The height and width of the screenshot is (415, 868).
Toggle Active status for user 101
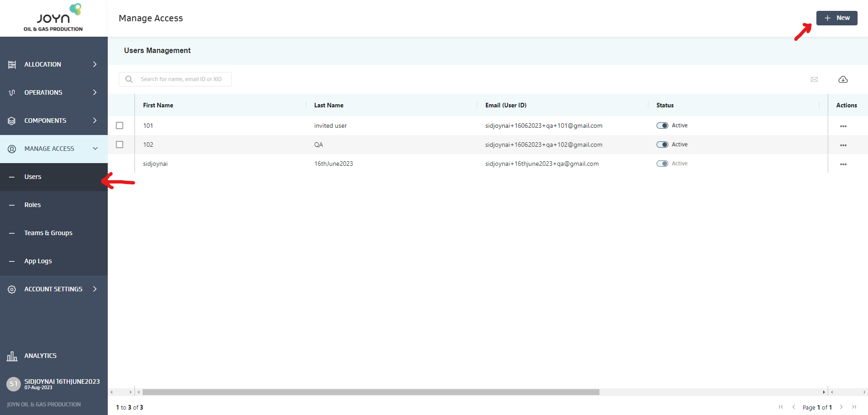click(x=662, y=125)
